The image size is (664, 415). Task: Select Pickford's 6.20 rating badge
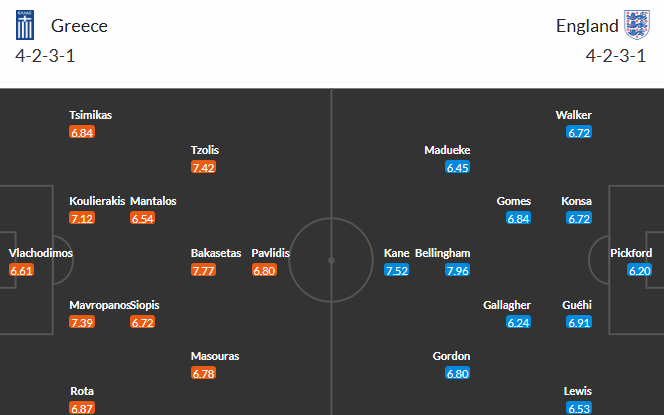point(639,270)
